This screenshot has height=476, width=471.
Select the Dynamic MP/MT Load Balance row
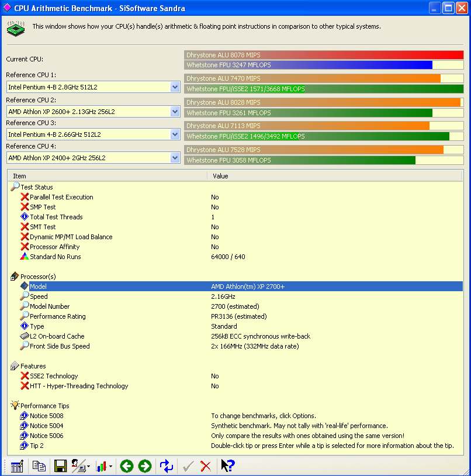235,237
